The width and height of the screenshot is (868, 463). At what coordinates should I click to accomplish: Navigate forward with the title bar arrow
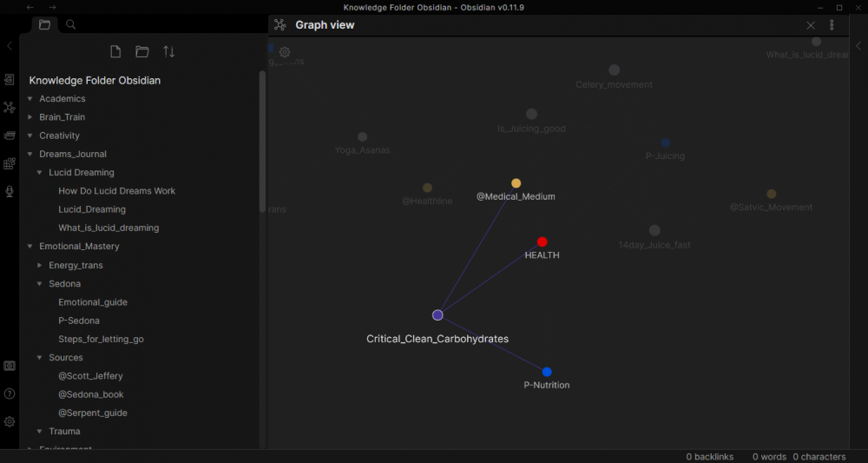[x=53, y=7]
